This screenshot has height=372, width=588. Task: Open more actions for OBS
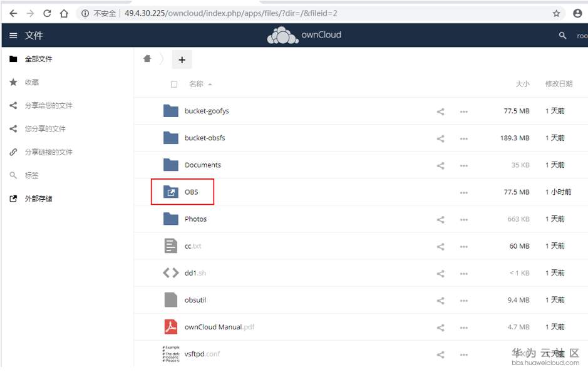click(x=464, y=192)
